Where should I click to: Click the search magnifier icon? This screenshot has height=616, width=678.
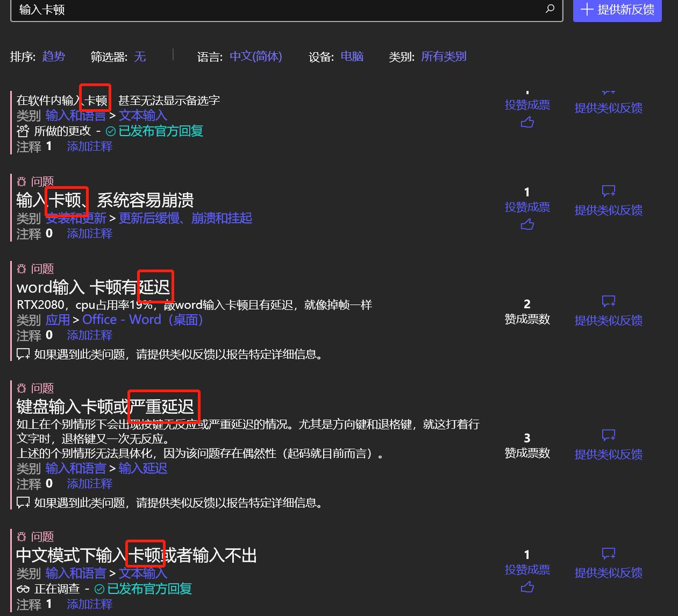pos(549,9)
